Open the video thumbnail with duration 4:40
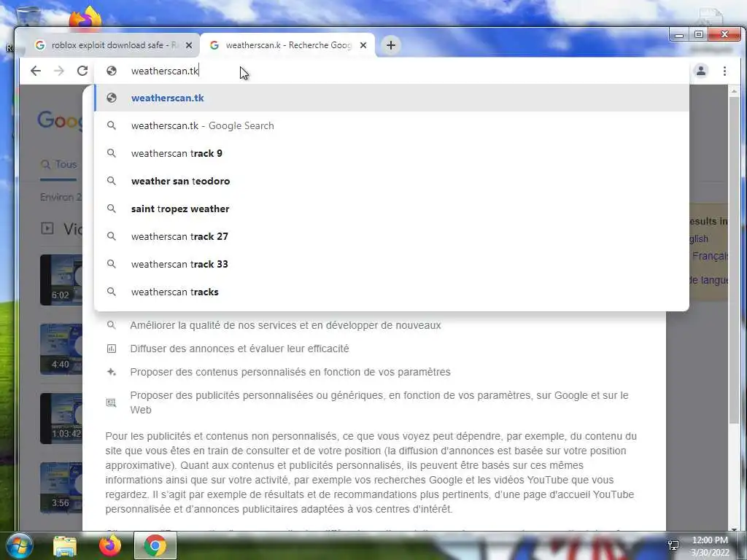 point(61,349)
